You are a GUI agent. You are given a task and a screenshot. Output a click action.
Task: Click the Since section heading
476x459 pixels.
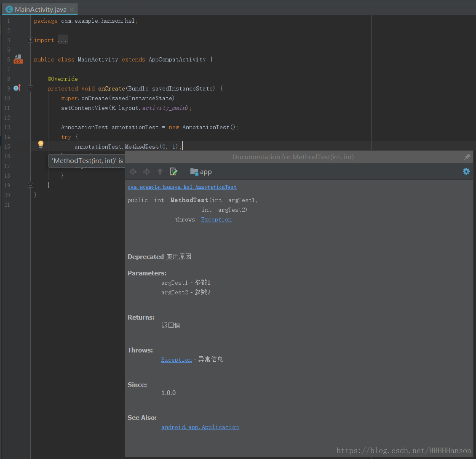point(137,385)
